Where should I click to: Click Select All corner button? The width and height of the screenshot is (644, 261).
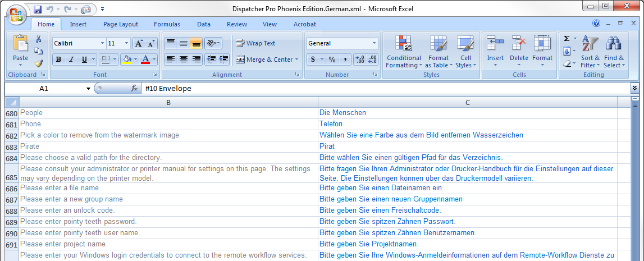click(x=12, y=102)
